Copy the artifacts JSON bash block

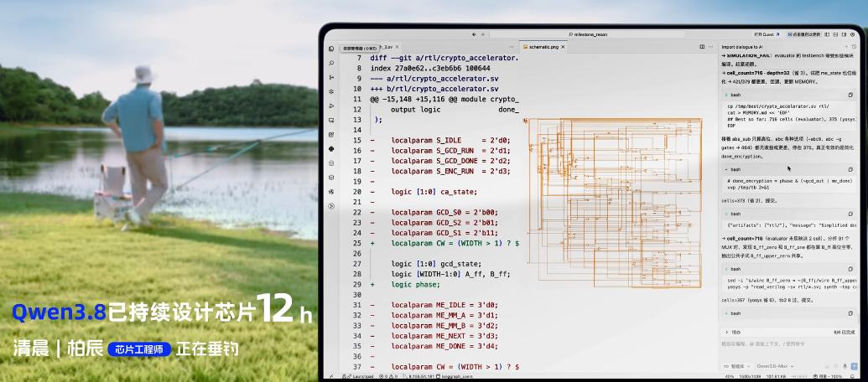point(850,214)
